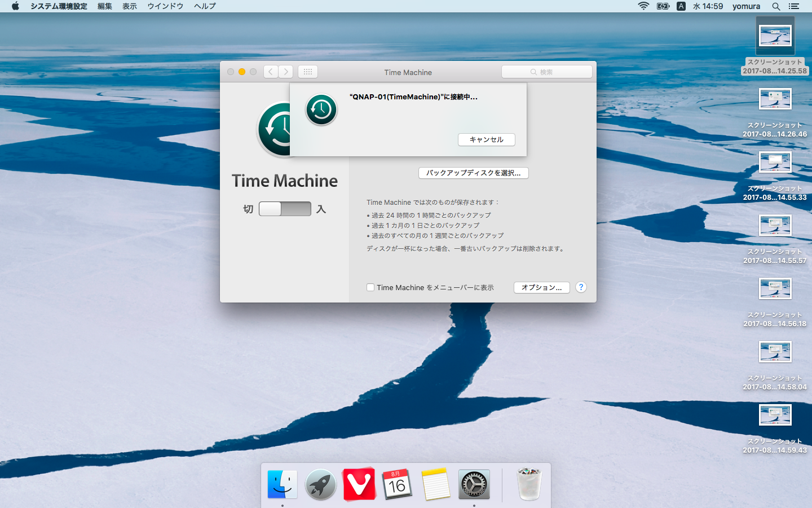Click the clock showing 水 14:59
The height and width of the screenshot is (508, 812).
tap(708, 6)
